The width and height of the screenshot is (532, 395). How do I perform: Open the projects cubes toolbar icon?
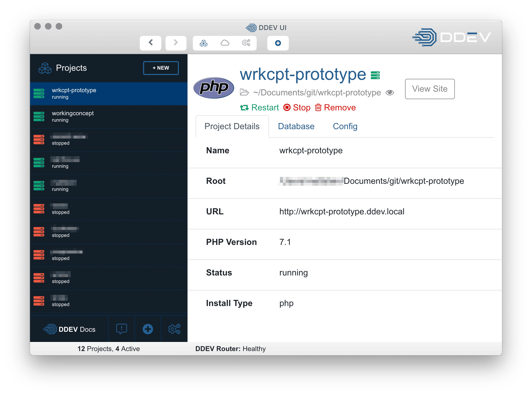(x=204, y=43)
